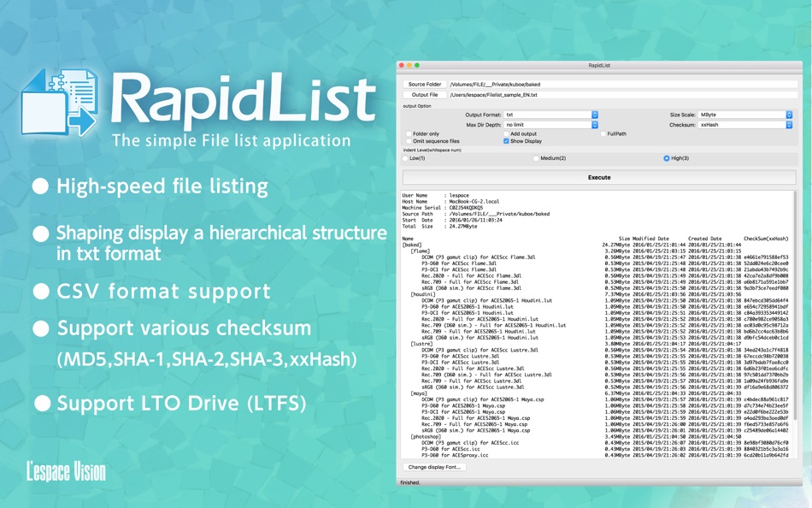
Task: Click the yellow minimize window button
Action: 409,65
